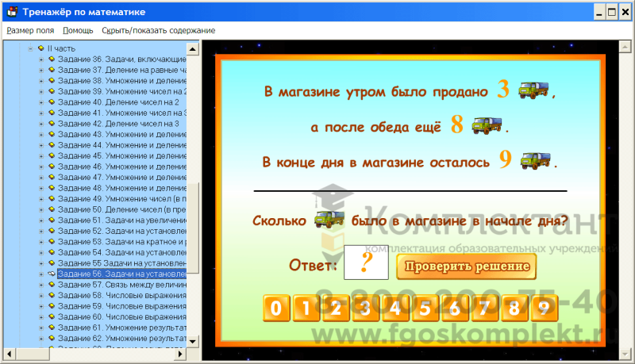
Task: Click icon beside Задание 49
Action: [52, 198]
